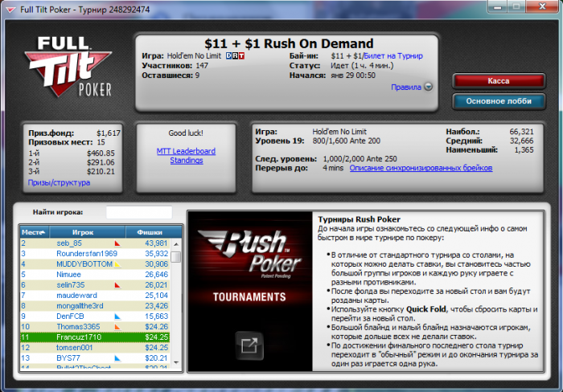
Task: Click the D icon next to Hold'em No Limit
Action: [x=228, y=56]
